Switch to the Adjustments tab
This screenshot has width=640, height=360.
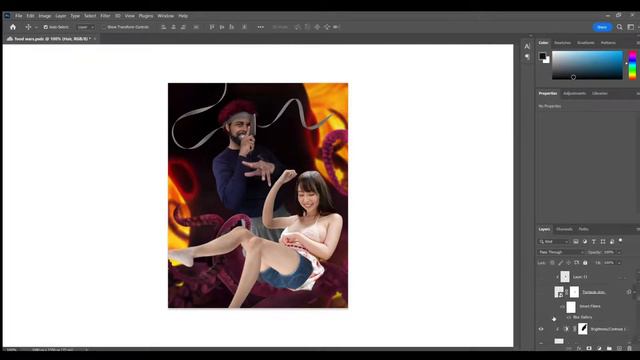click(x=574, y=93)
